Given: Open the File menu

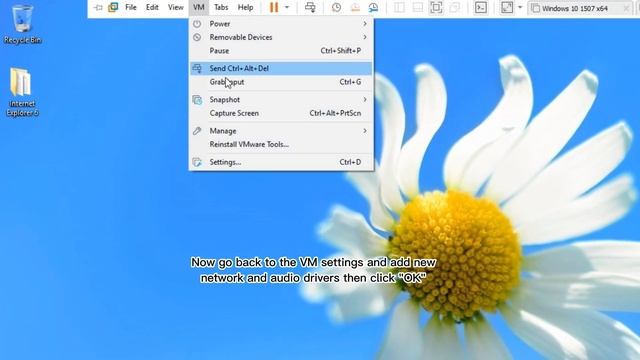Looking at the screenshot, I should [x=131, y=7].
